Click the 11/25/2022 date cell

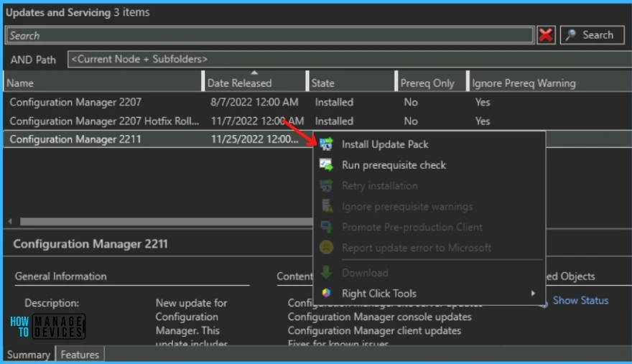[254, 139]
